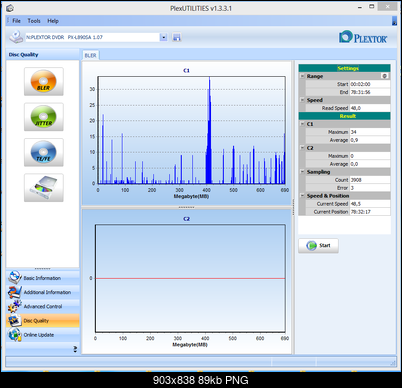This screenshot has width=402, height=388.
Task: Click the sidebar configure-buttons chevron arrow
Action: click(75, 349)
